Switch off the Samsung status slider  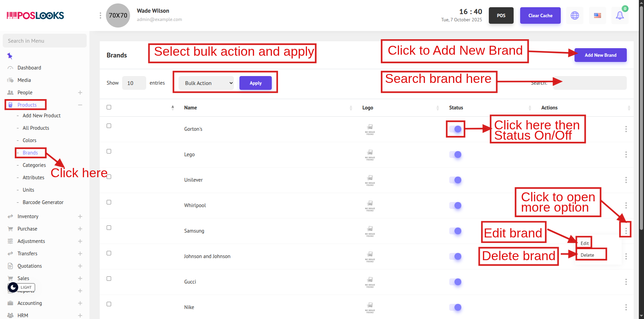coord(455,231)
